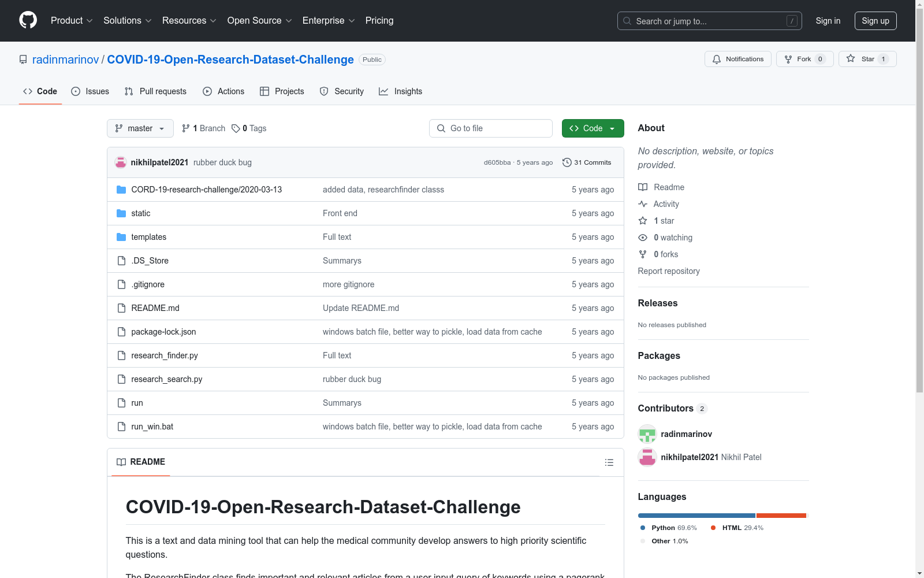This screenshot has height=578, width=924.
Task: Open the .gitignore file
Action: click(x=148, y=284)
